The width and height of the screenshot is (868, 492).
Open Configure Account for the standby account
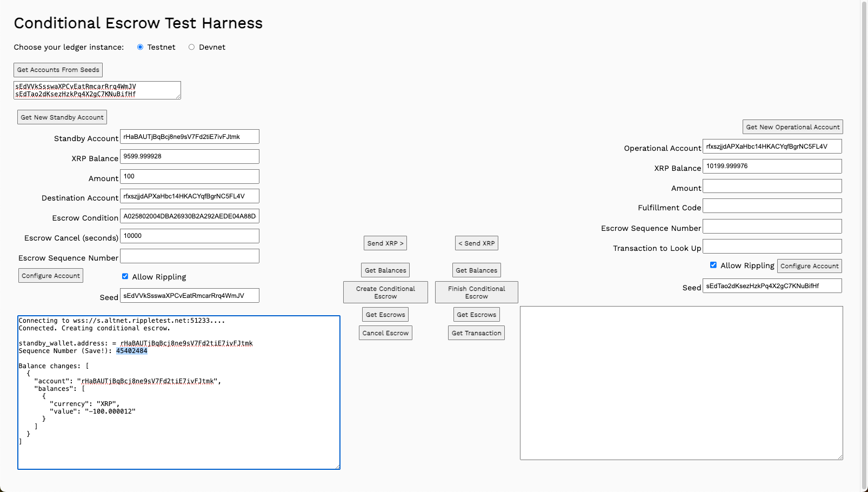[x=50, y=275]
